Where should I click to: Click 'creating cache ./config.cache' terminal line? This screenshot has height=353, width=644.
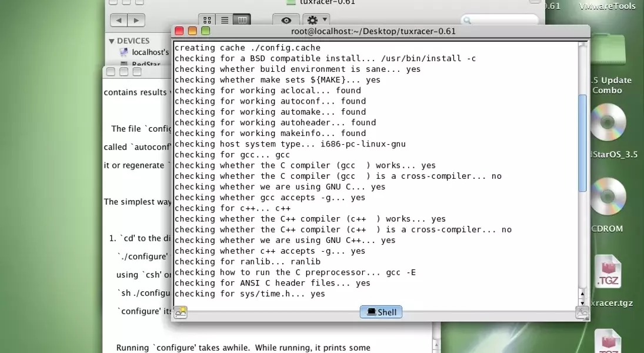point(248,48)
